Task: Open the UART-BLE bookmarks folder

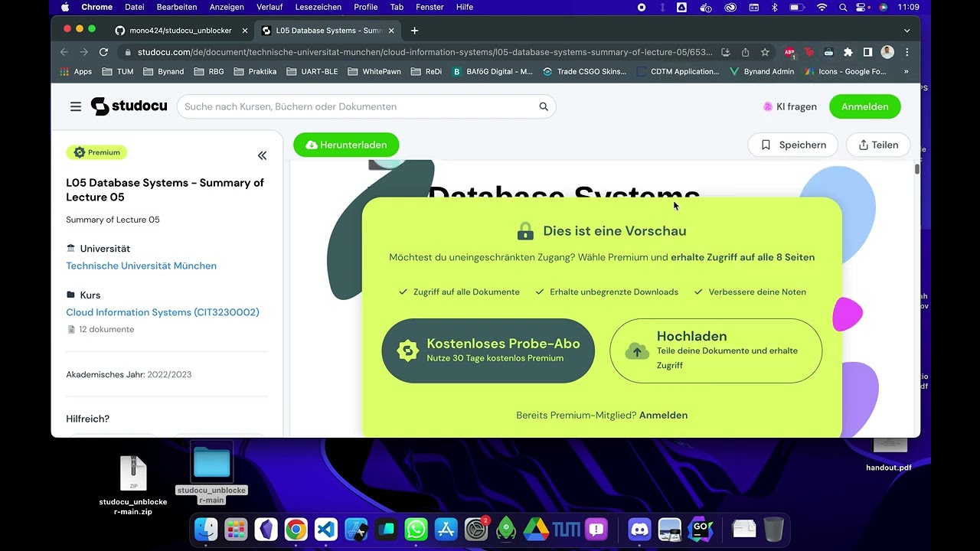Action: 312,71
